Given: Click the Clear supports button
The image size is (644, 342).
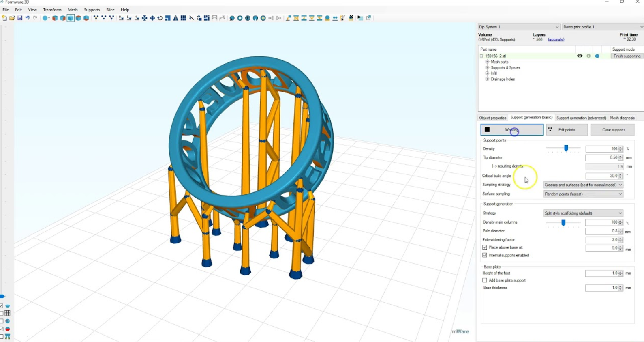Looking at the screenshot, I should click(613, 130).
